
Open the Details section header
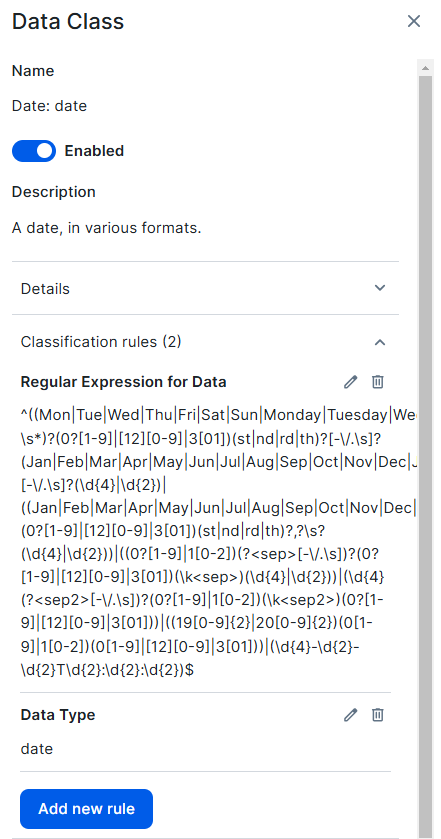click(206, 288)
